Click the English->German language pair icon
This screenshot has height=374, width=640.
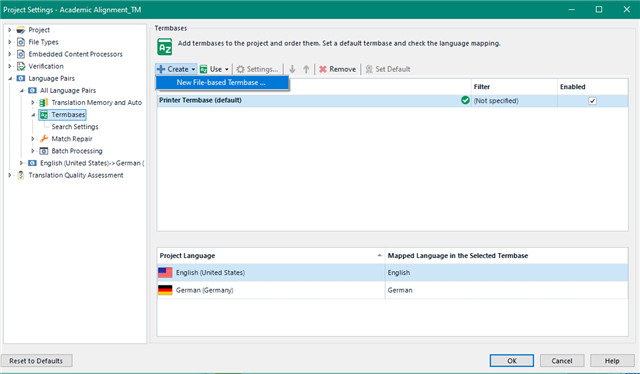click(32, 163)
